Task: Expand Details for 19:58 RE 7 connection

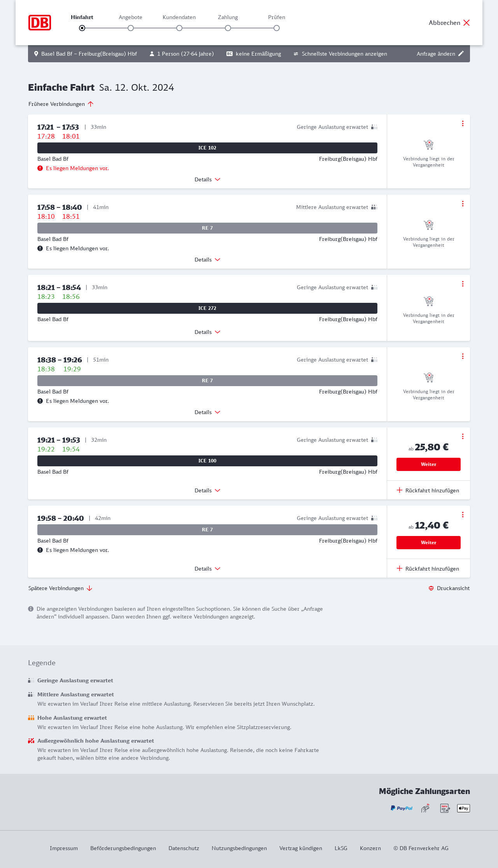Action: tap(207, 569)
